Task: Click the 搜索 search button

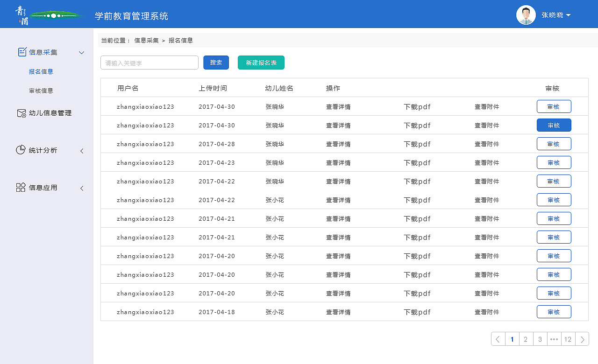Action: pyautogui.click(x=216, y=62)
